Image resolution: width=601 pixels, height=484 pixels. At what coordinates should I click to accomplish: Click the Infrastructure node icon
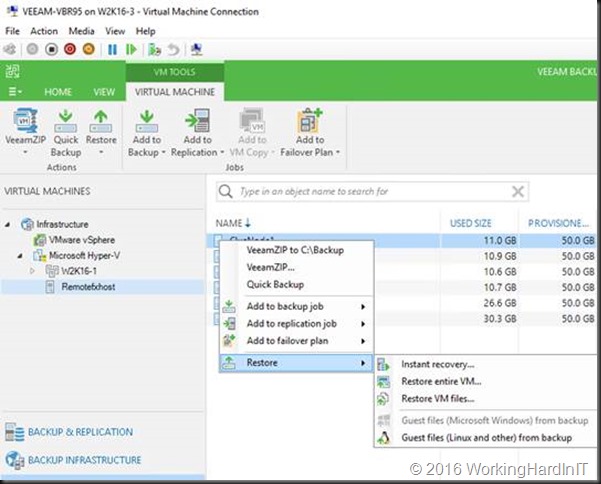(x=27, y=224)
